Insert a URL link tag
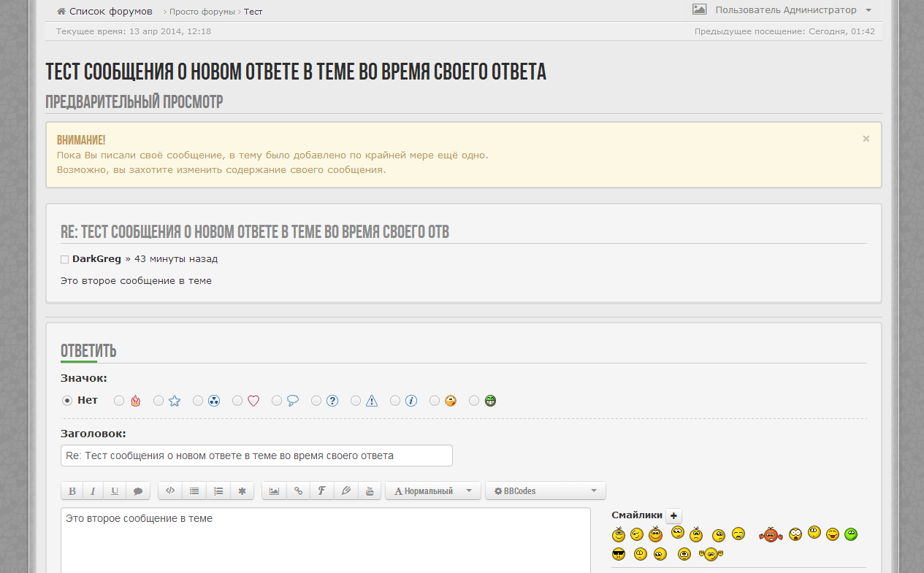Image resolution: width=924 pixels, height=573 pixels. point(298,491)
